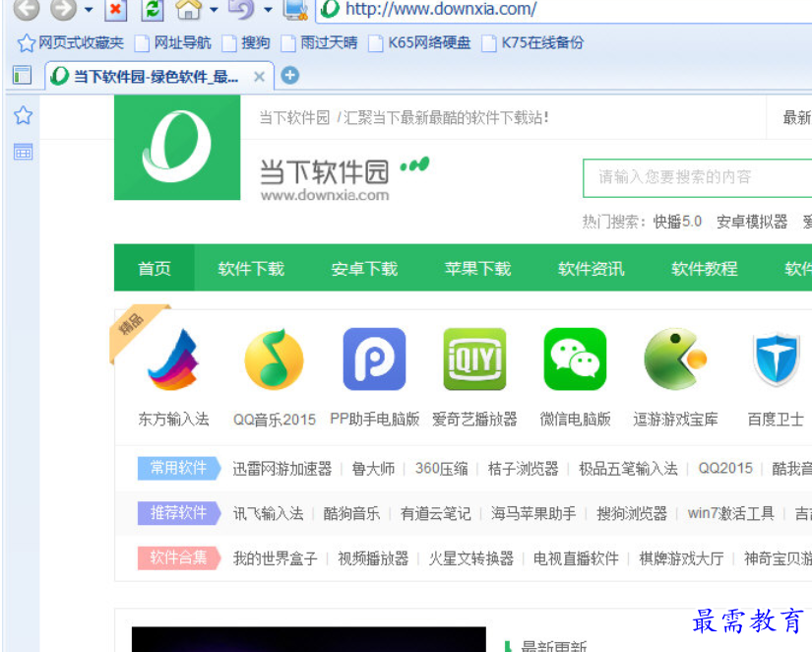Click the site search input field
This screenshot has width=812, height=652.
(x=697, y=177)
